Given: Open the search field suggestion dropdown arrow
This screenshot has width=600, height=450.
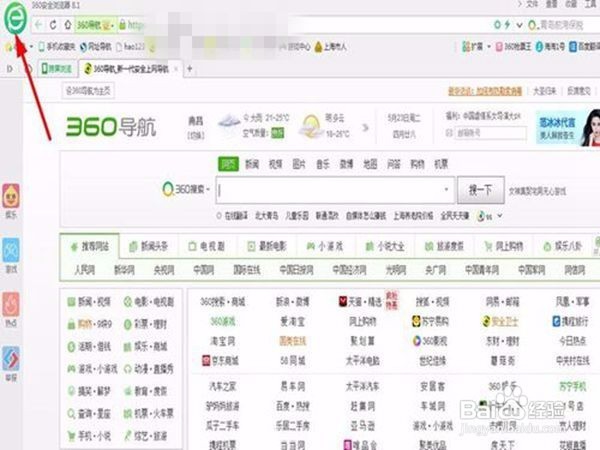Looking at the screenshot, I should [x=446, y=189].
